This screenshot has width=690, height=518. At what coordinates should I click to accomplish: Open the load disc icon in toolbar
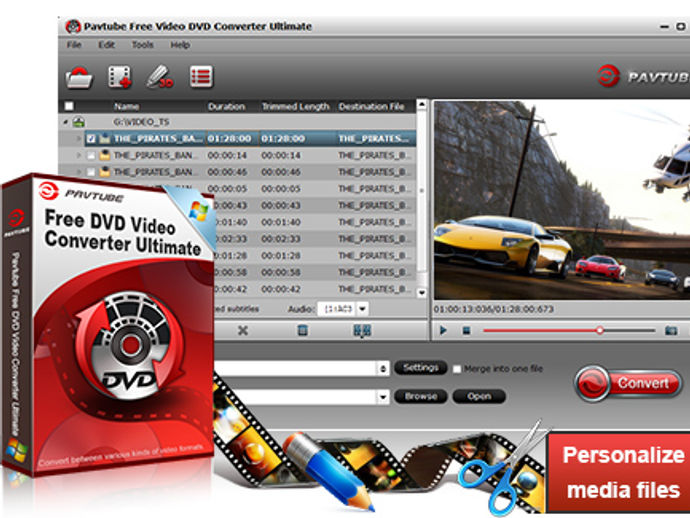click(79, 77)
